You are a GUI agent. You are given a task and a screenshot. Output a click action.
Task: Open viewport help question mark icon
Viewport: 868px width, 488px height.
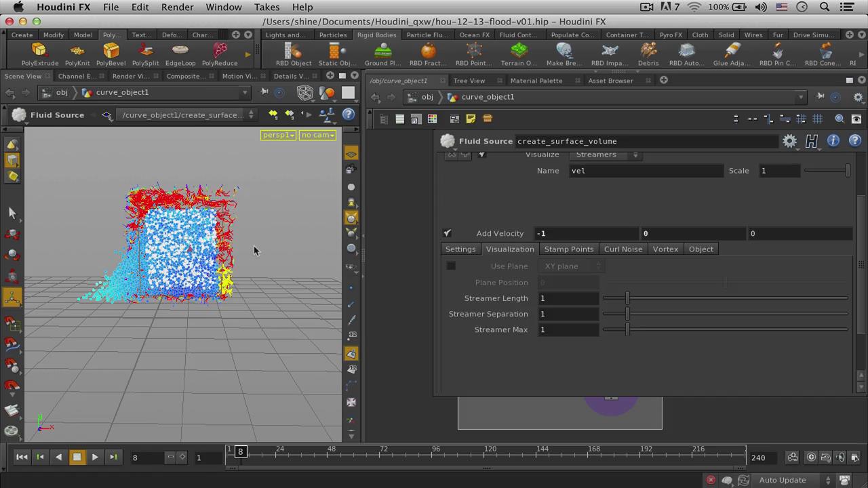(349, 115)
